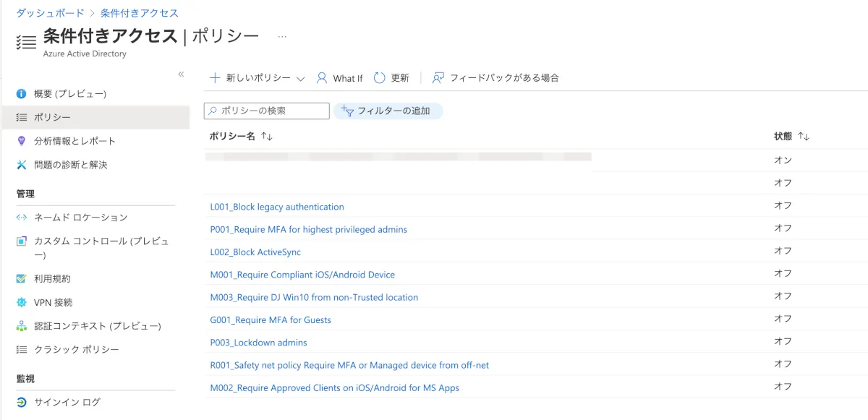Open L002_Block ActiveSync policy
The height and width of the screenshot is (420, 868).
pos(255,252)
